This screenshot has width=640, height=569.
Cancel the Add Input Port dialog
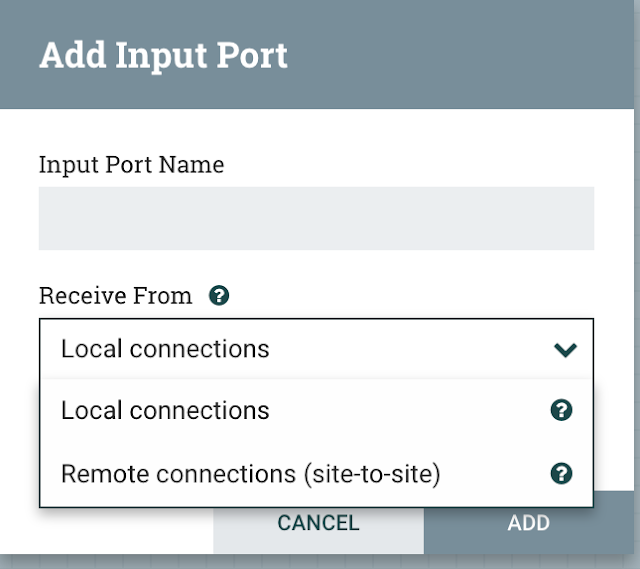click(318, 523)
